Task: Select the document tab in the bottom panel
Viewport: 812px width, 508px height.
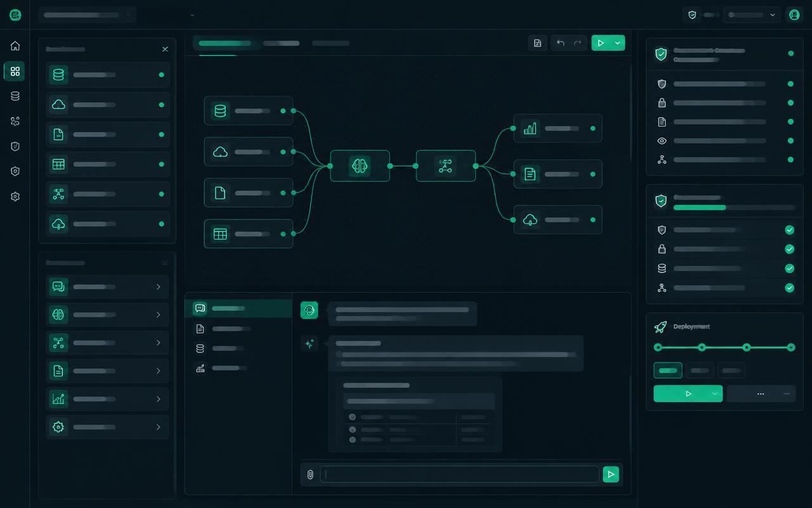Action: tap(239, 329)
